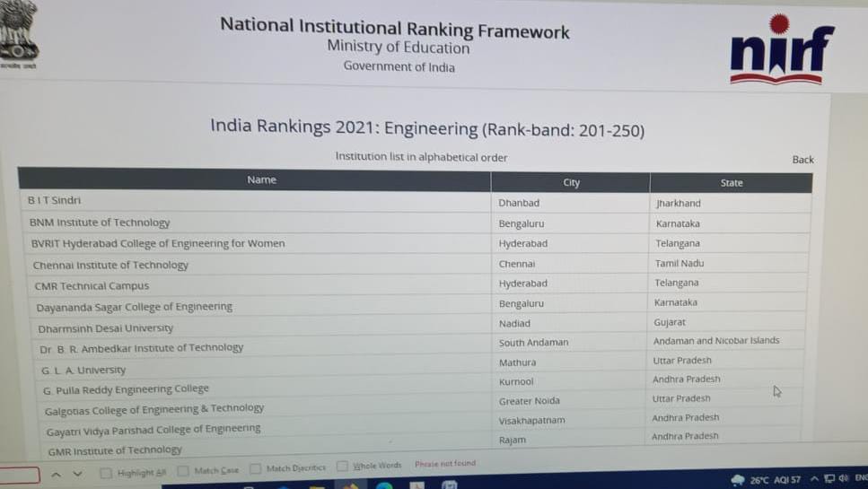
Task: Click the South Andaman city cell
Action: coord(533,343)
